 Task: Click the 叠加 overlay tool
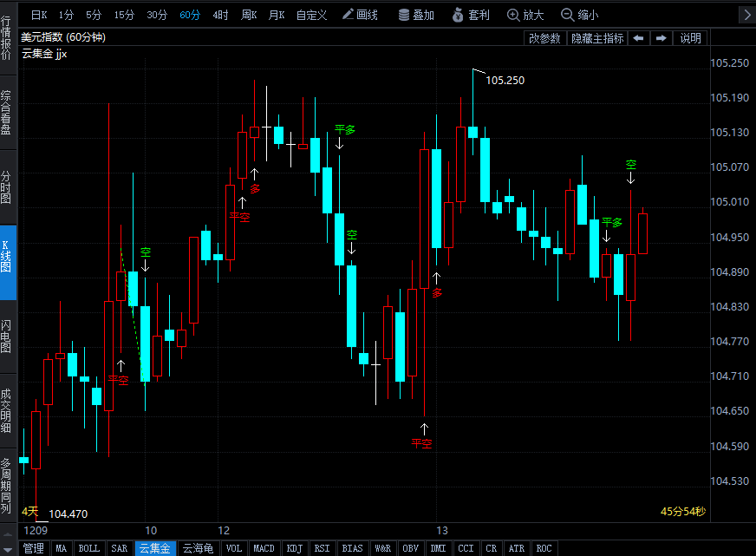(x=416, y=15)
